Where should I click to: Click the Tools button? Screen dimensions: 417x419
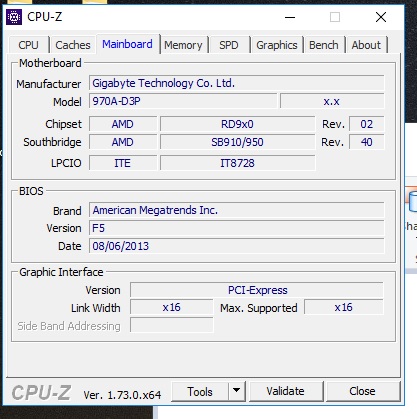coord(200,391)
